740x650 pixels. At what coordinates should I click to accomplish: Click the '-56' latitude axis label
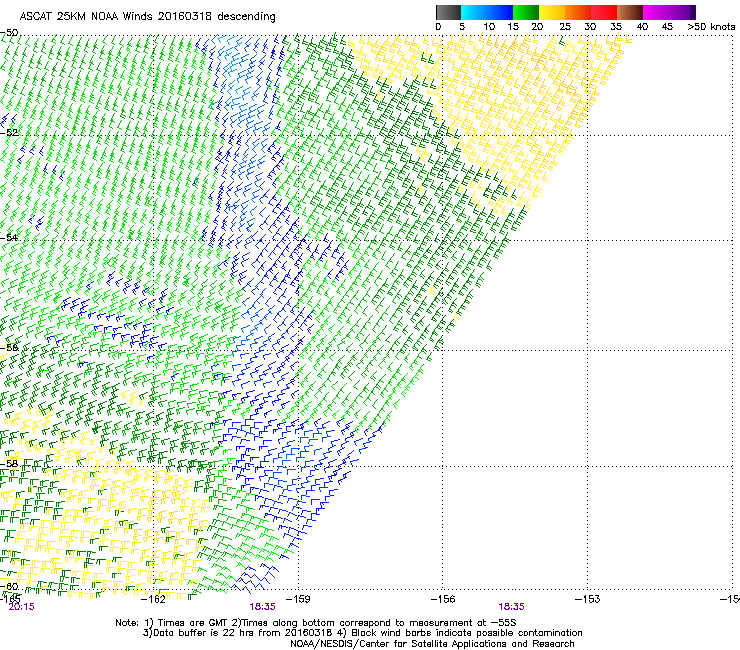[x=9, y=347]
